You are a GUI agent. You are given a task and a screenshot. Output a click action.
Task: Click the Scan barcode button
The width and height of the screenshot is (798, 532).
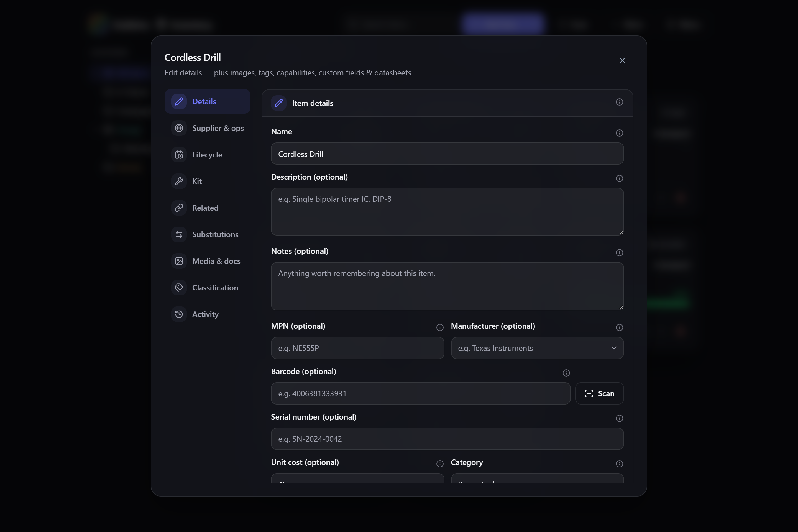coord(599,393)
